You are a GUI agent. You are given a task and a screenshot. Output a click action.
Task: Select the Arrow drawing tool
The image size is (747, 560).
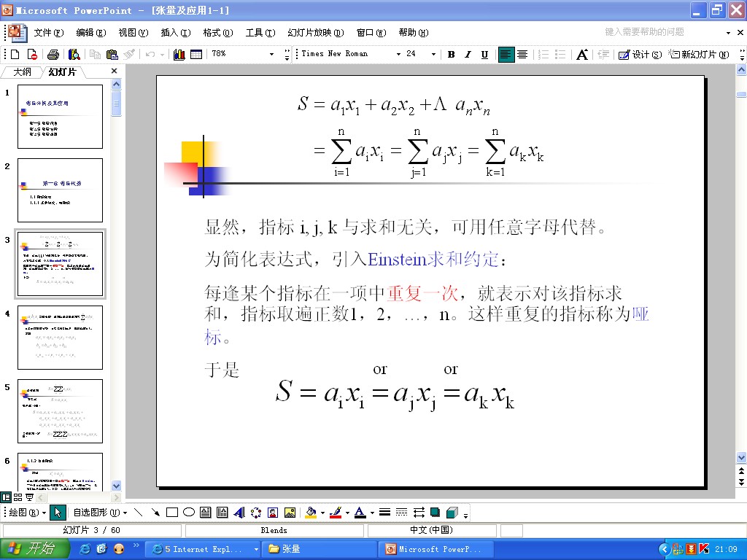pos(155,513)
